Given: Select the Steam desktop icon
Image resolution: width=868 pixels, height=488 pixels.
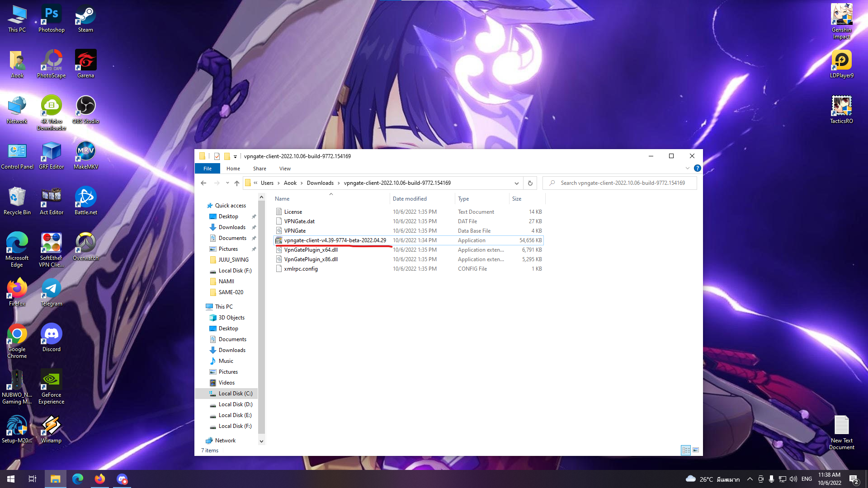Looking at the screenshot, I should coord(85,19).
